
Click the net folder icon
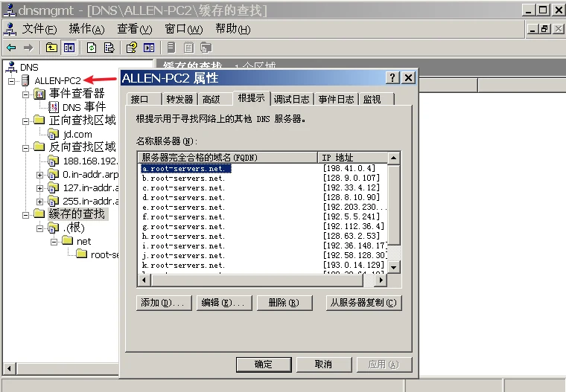[68, 240]
